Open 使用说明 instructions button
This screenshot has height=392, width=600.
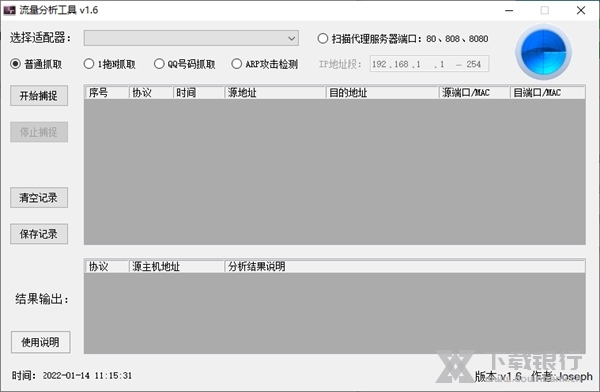pyautogui.click(x=41, y=342)
